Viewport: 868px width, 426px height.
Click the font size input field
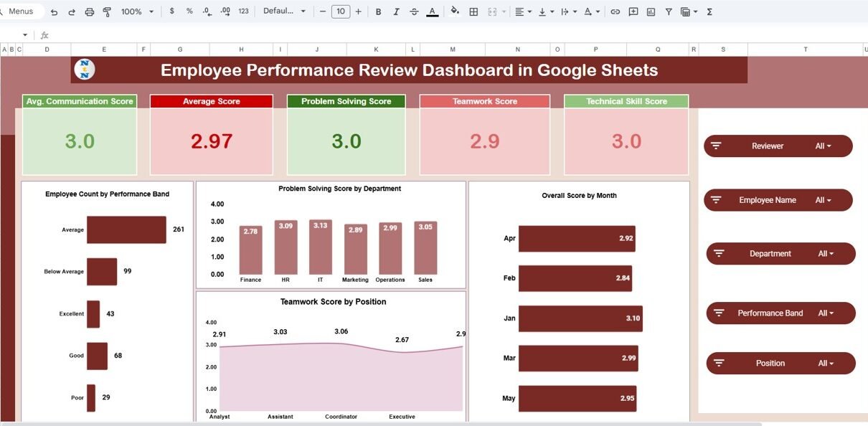pos(341,11)
